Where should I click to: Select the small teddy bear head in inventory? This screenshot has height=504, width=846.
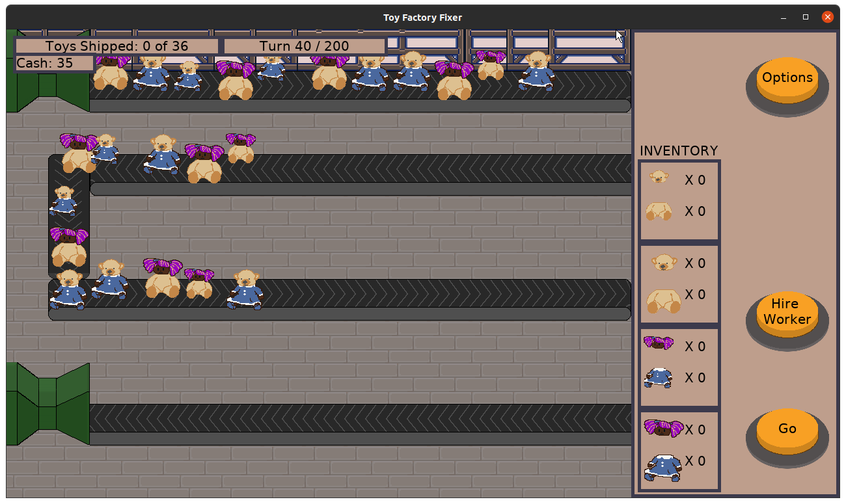coord(659,177)
